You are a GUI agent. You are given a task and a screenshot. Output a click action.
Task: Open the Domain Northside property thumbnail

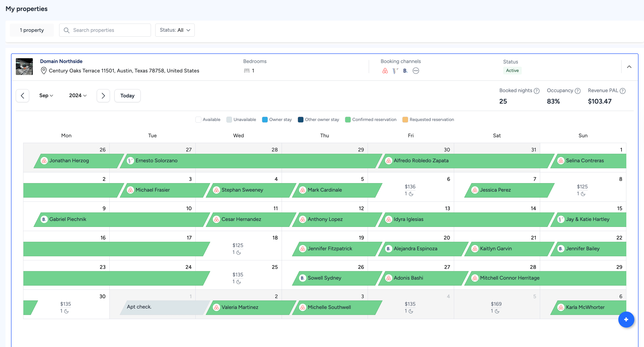tap(24, 66)
